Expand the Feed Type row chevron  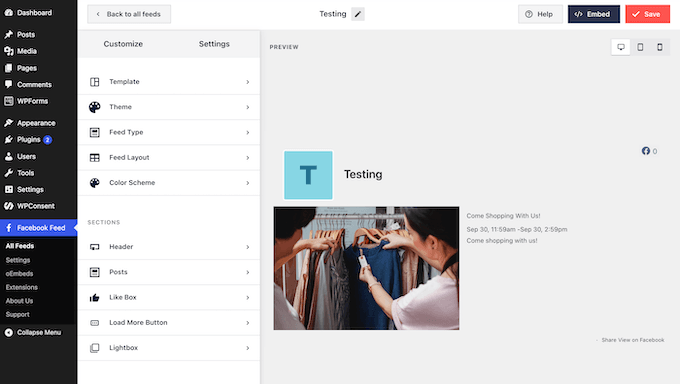[248, 132]
